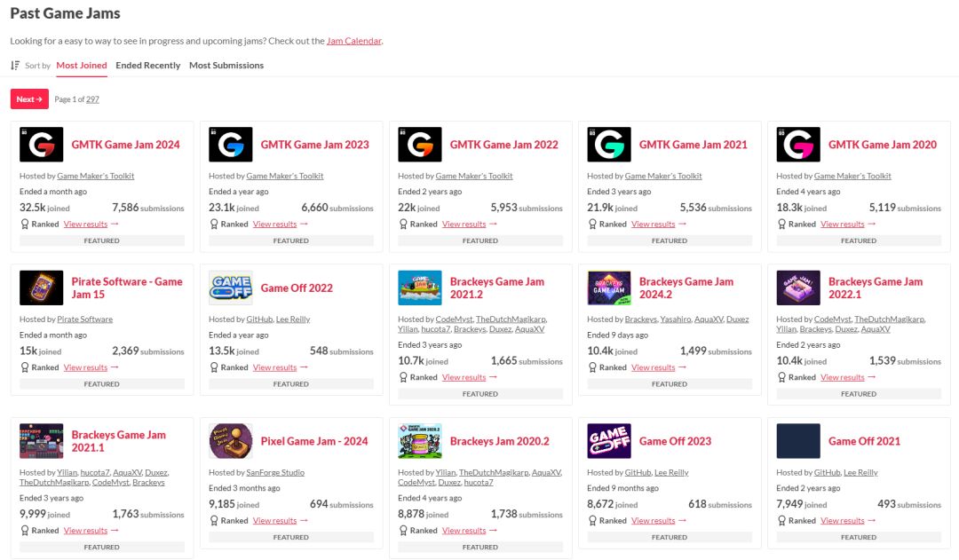Click the Brackeys Game Jam 2022.1 cover image

(798, 288)
